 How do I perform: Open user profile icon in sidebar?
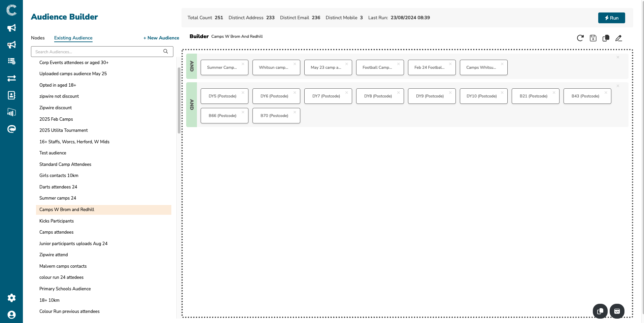[x=11, y=315]
